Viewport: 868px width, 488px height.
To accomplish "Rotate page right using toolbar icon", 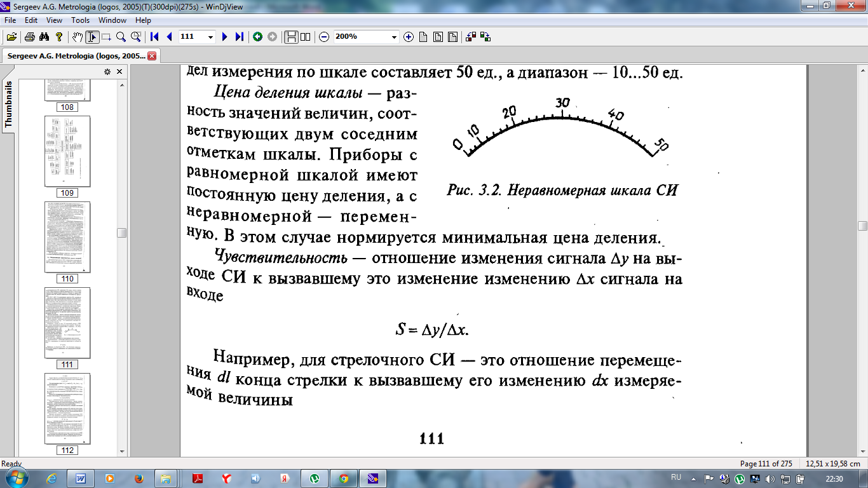I will [x=485, y=37].
